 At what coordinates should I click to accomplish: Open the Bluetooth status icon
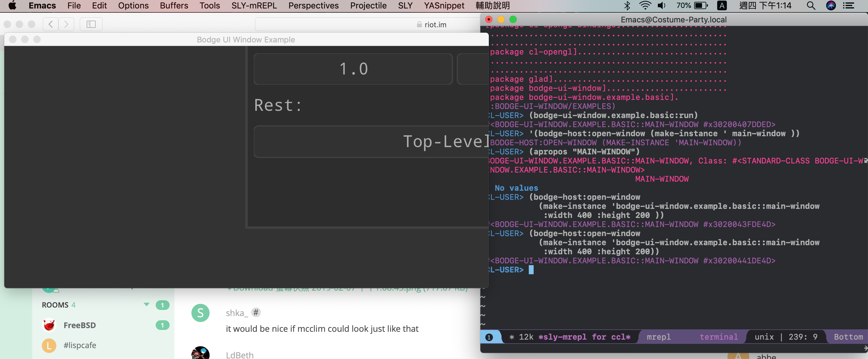[x=627, y=5]
